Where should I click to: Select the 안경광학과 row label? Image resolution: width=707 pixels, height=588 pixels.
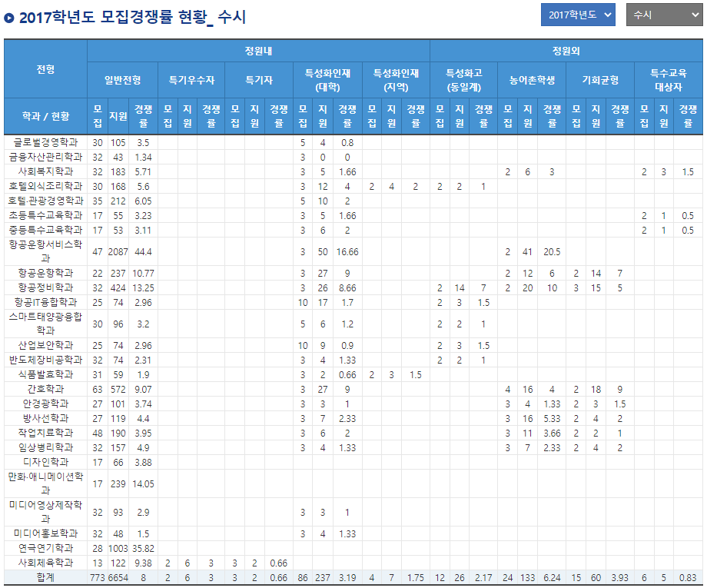pos(45,404)
